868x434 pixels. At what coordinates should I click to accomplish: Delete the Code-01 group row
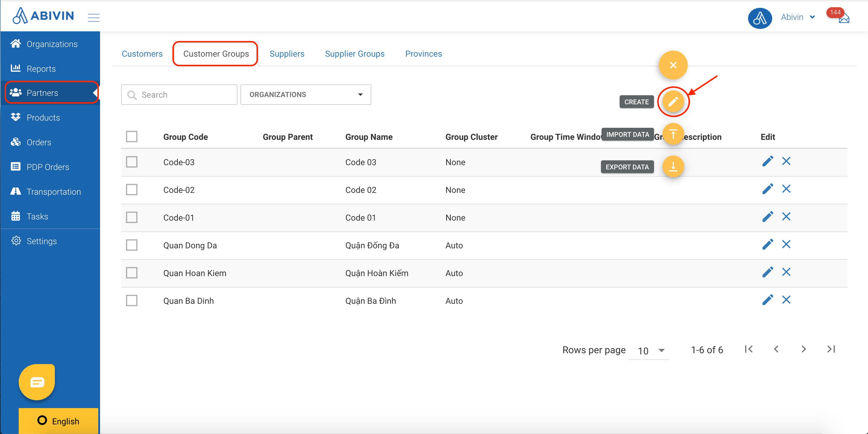(786, 217)
